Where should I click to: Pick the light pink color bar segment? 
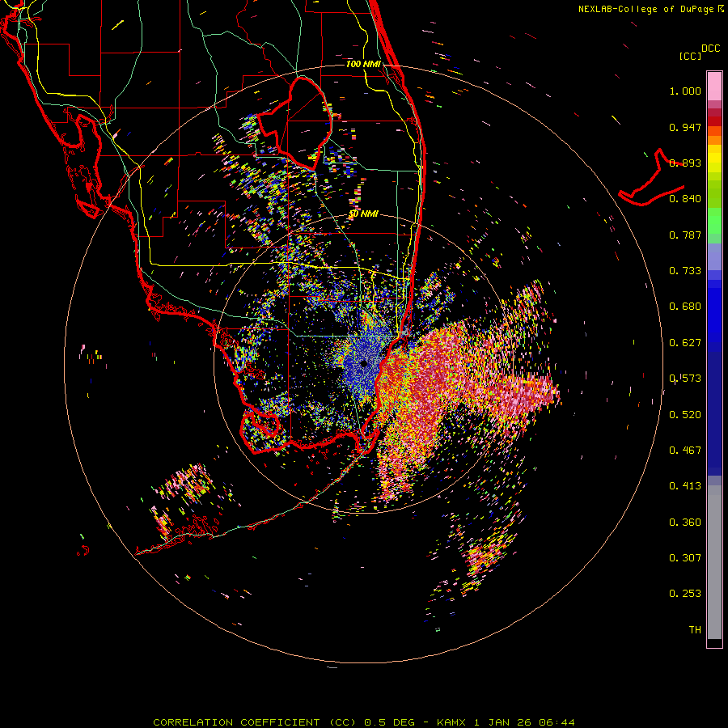[714, 87]
